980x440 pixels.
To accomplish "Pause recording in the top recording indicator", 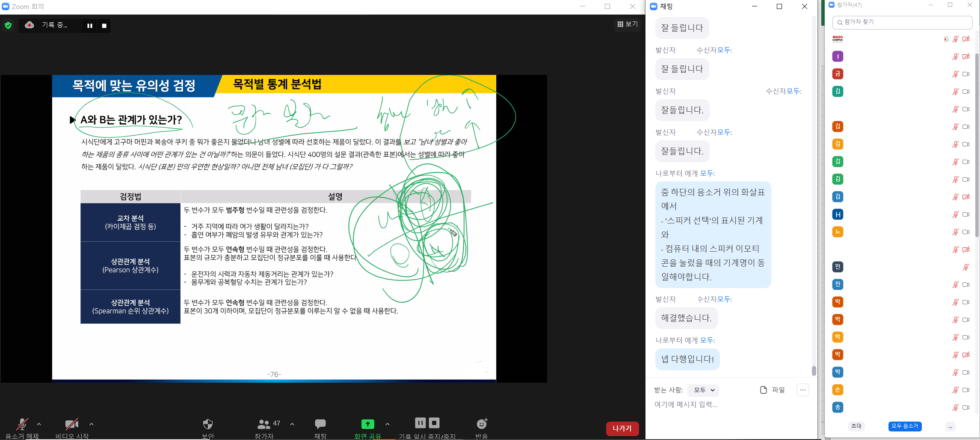I will point(90,26).
